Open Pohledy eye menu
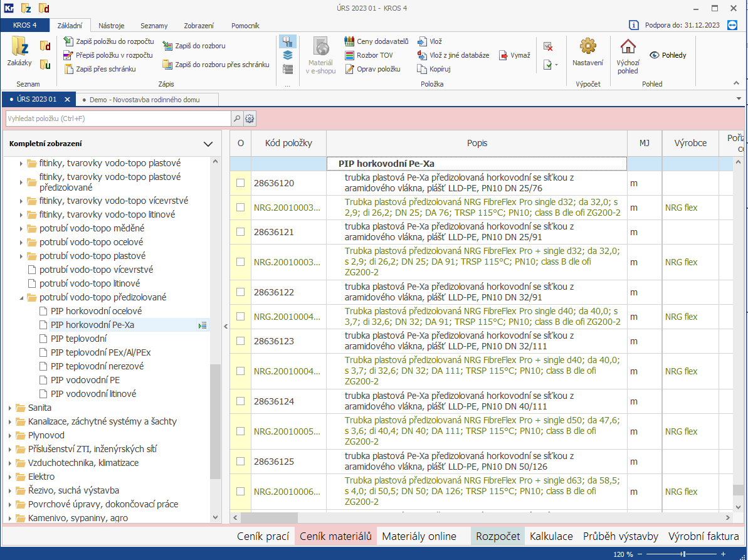This screenshot has height=560, width=748. tap(668, 55)
